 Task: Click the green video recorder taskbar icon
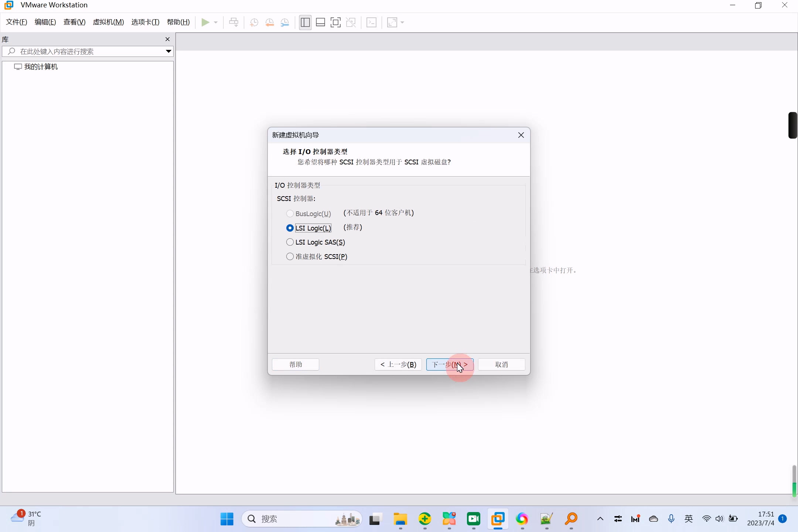(x=474, y=519)
